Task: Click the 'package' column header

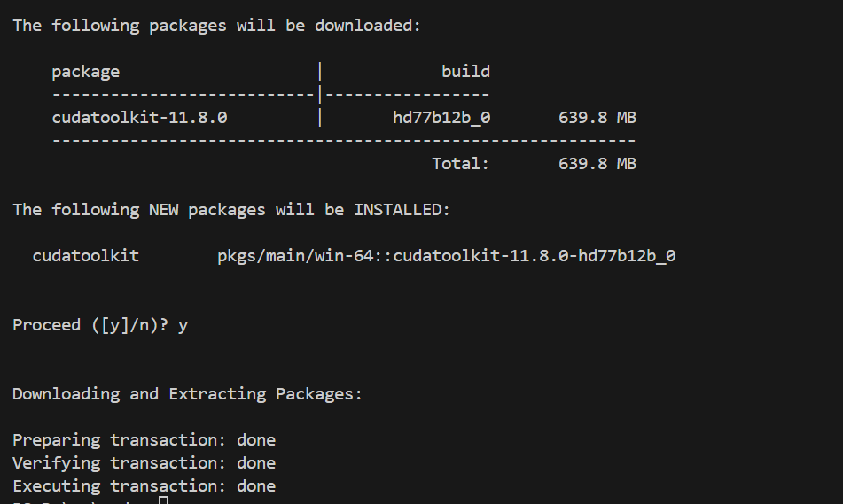Action: coord(85,72)
